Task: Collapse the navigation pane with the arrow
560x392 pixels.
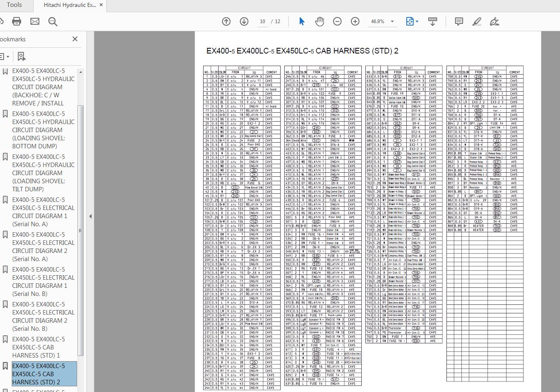Action: click(90, 216)
